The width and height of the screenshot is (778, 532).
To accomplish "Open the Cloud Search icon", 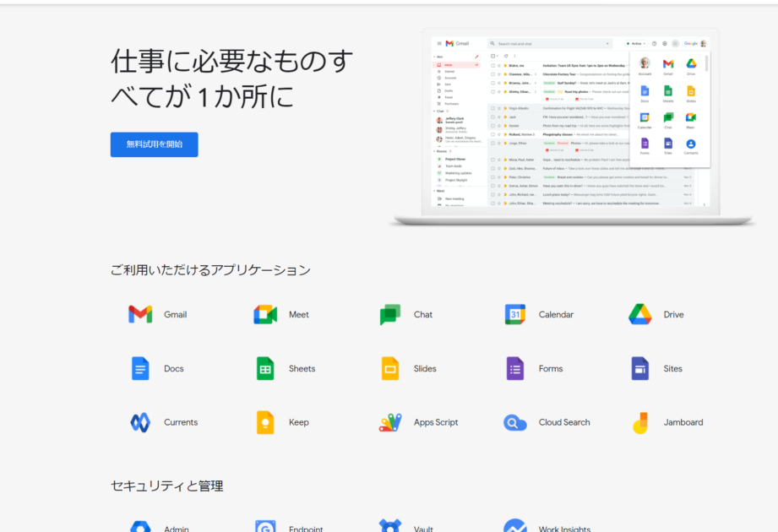I will [x=515, y=422].
